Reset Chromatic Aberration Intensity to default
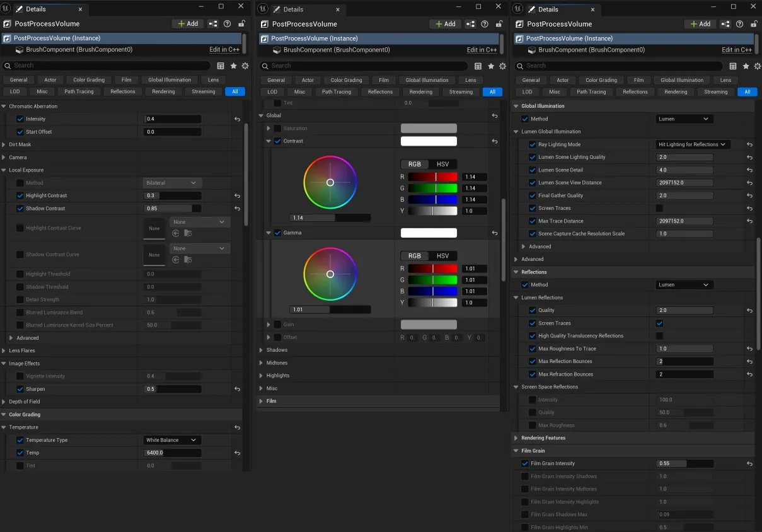Viewport: 762px width, 532px height. click(x=237, y=119)
